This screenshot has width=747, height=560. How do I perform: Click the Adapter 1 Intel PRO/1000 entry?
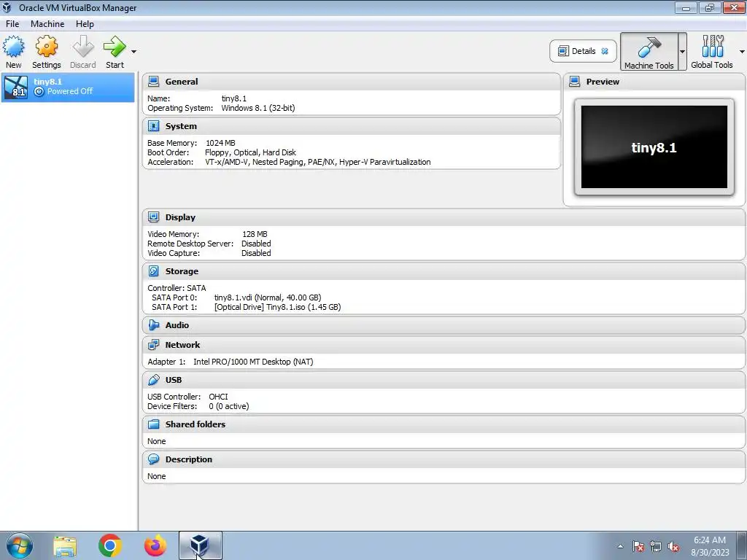coord(253,362)
